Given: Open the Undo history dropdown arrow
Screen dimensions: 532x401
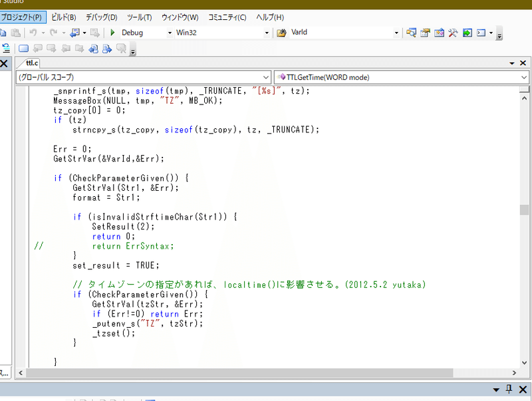Looking at the screenshot, I should pos(43,33).
